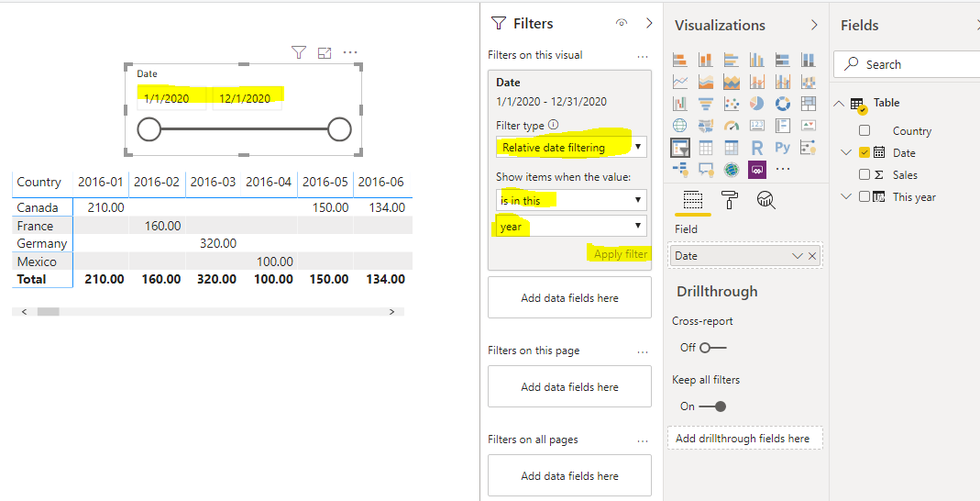Select the donut chart visual

pyautogui.click(x=783, y=103)
